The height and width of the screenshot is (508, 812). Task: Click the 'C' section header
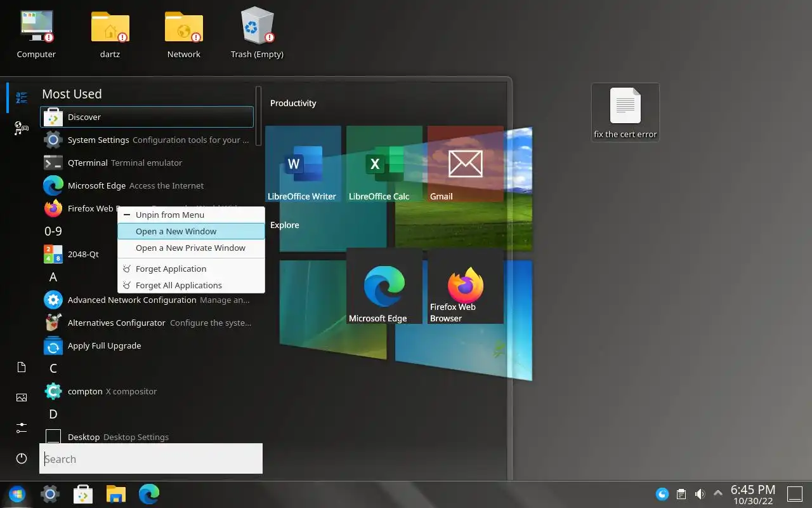tap(53, 368)
